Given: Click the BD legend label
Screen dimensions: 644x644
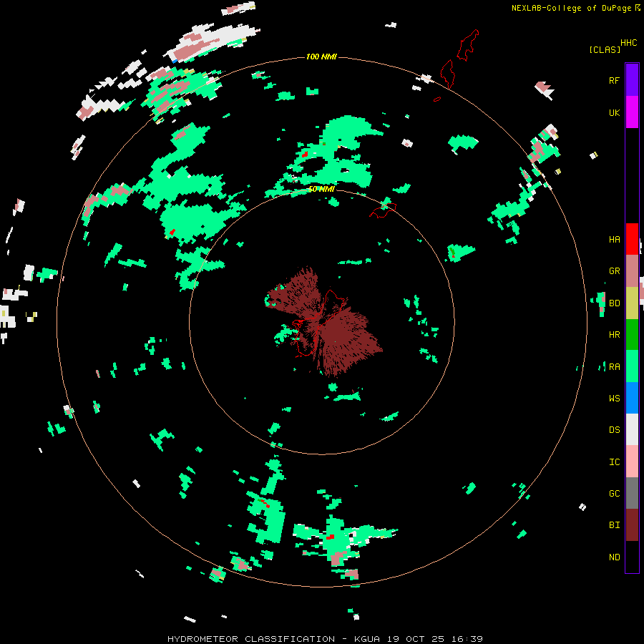Looking at the screenshot, I should pos(614,303).
